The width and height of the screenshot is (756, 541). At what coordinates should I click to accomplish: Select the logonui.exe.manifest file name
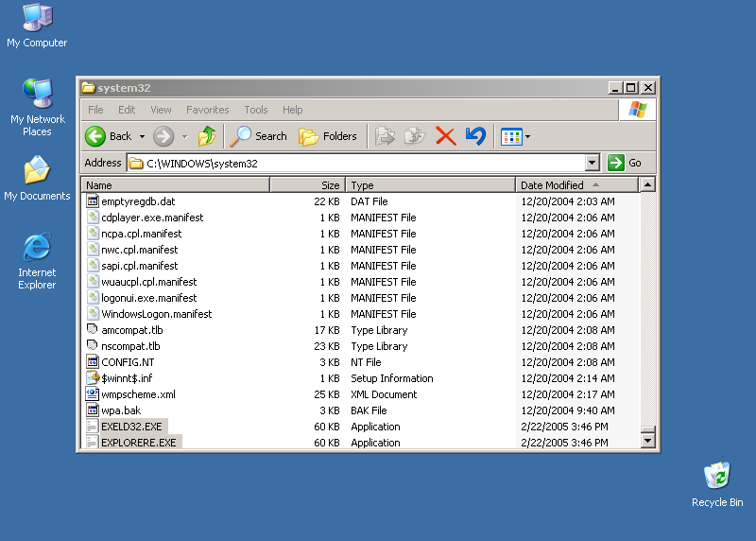[149, 298]
